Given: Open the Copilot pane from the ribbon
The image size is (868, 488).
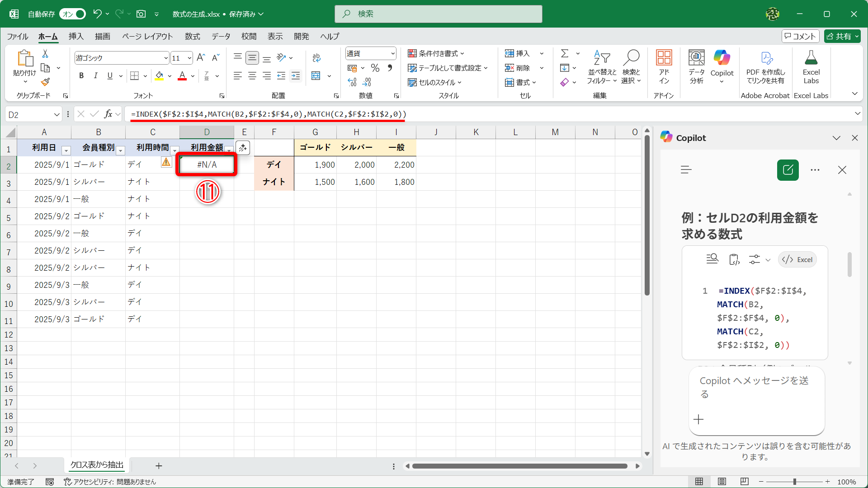Looking at the screenshot, I should 722,66.
